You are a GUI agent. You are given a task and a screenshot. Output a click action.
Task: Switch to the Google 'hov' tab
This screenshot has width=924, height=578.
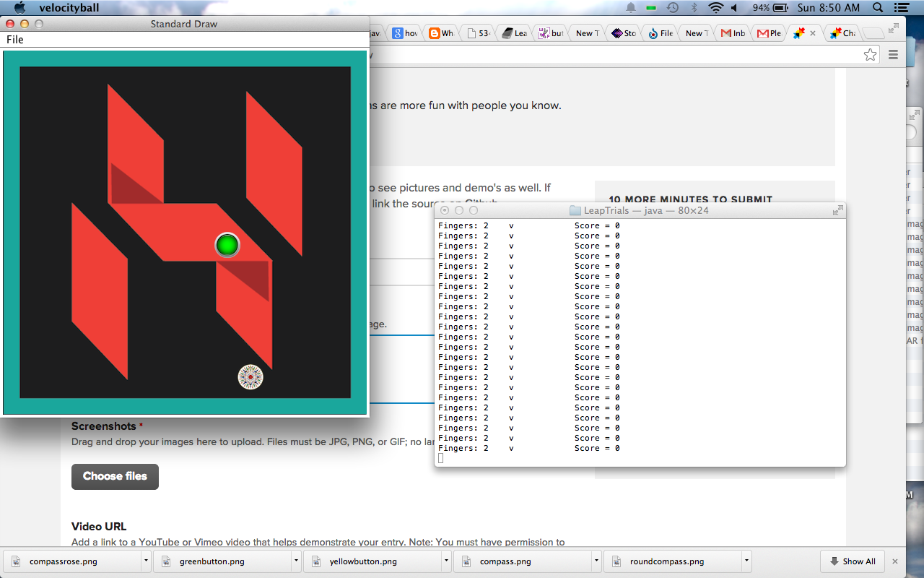[x=405, y=33]
